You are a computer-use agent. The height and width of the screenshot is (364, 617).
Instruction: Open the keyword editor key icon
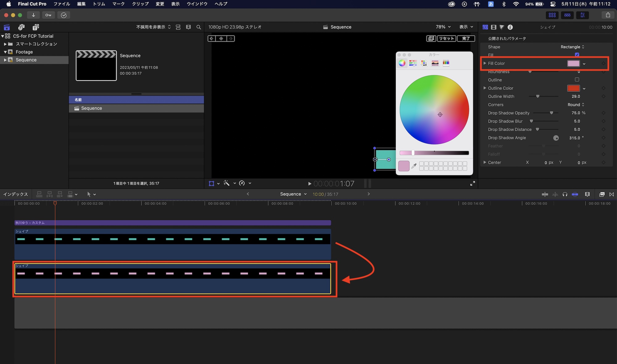point(48,15)
